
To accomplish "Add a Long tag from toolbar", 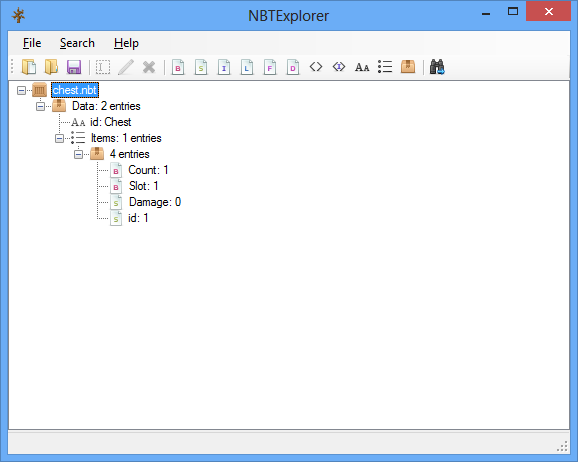I will (x=247, y=67).
